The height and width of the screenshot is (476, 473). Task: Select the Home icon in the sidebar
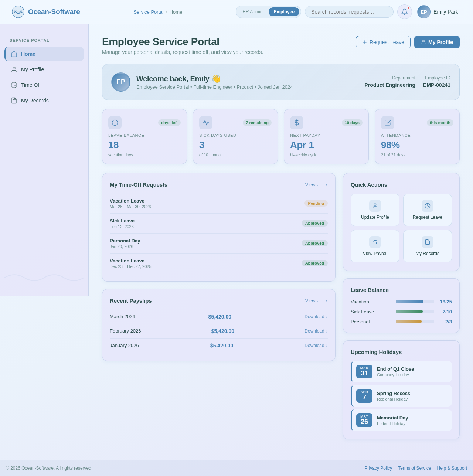[x=14, y=54]
